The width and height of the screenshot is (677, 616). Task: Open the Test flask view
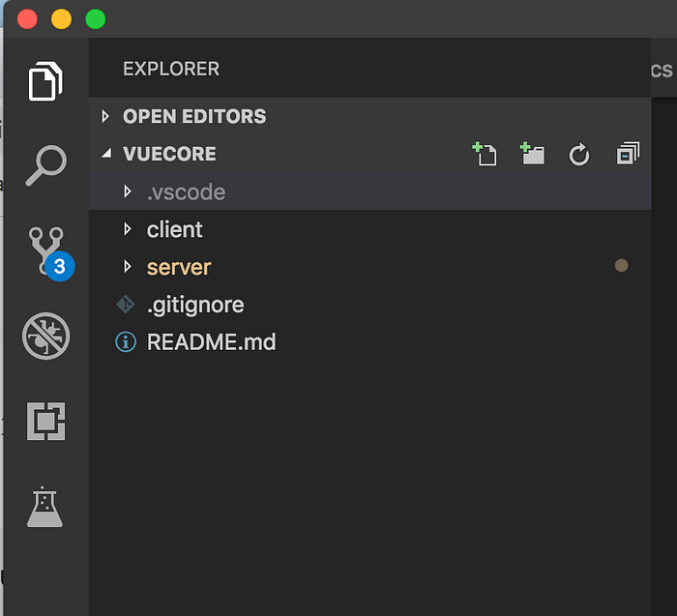point(44,507)
